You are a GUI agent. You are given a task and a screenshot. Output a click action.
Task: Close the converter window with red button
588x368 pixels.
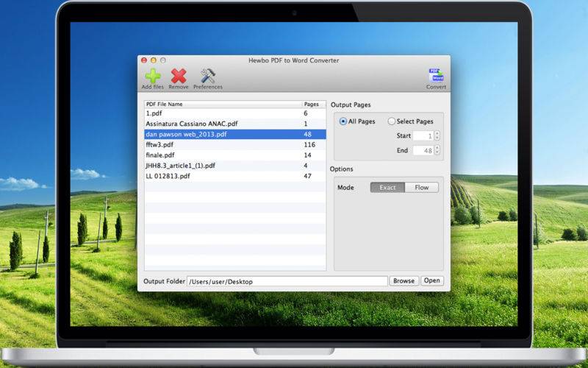tap(144, 60)
